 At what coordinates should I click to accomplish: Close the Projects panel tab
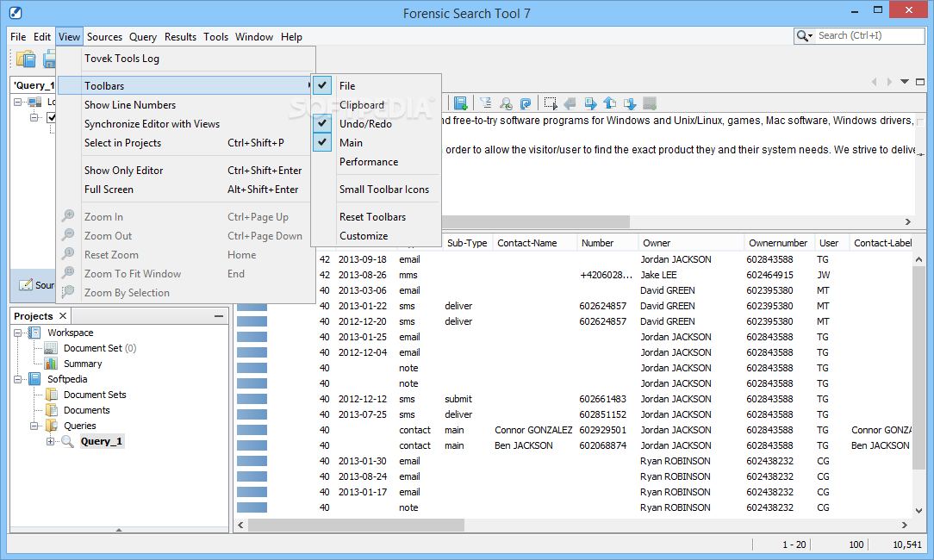point(63,315)
